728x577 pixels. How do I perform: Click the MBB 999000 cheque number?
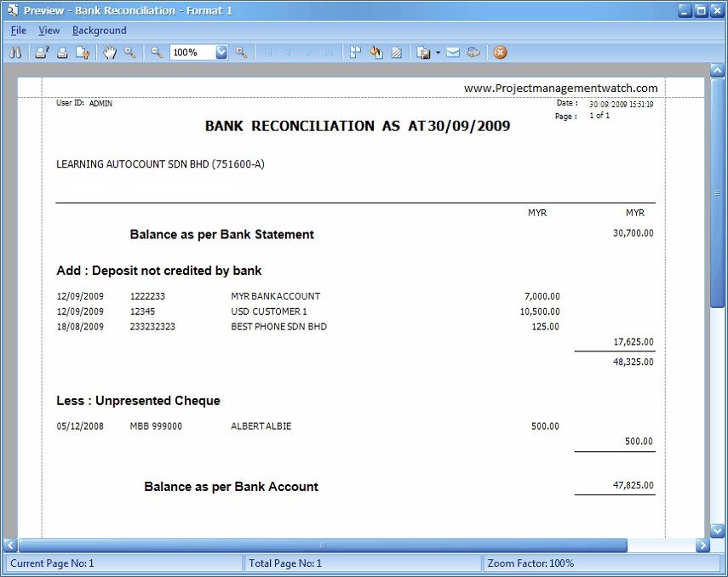click(156, 426)
